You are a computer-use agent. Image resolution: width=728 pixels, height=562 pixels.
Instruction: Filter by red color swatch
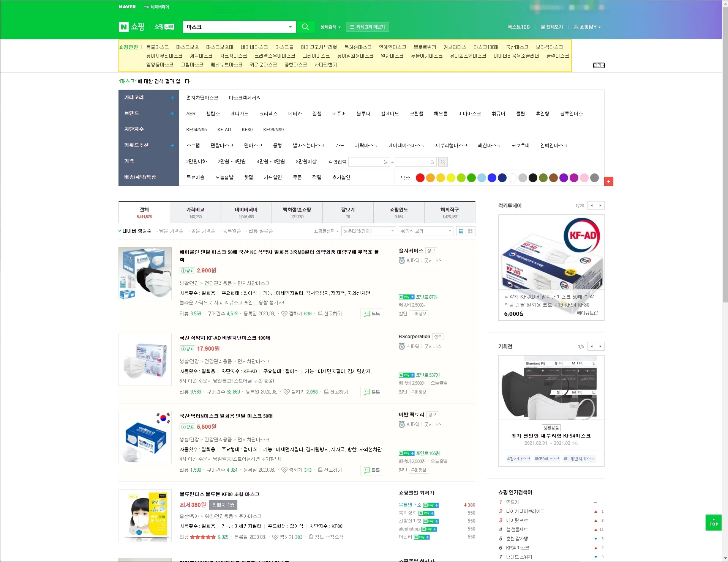pos(420,178)
